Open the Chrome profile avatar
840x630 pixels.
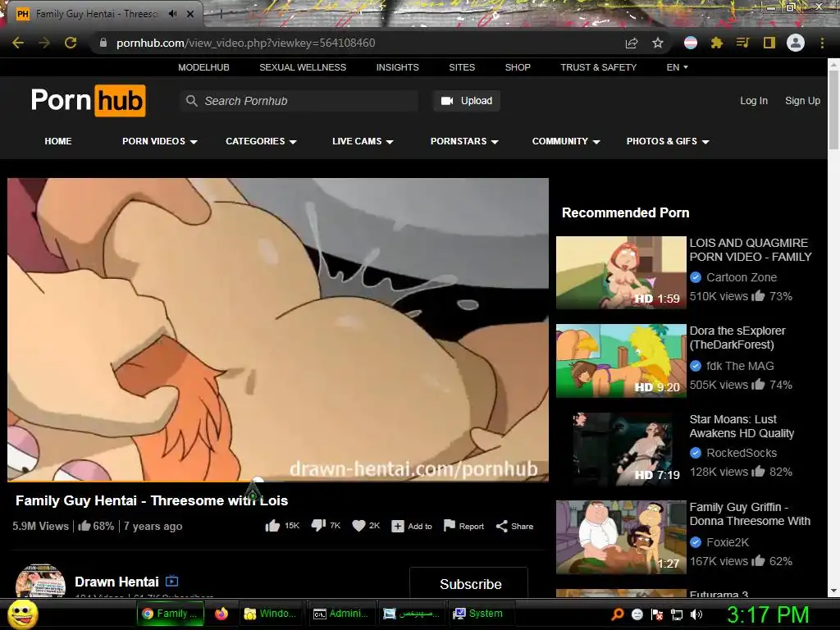pyautogui.click(x=796, y=43)
